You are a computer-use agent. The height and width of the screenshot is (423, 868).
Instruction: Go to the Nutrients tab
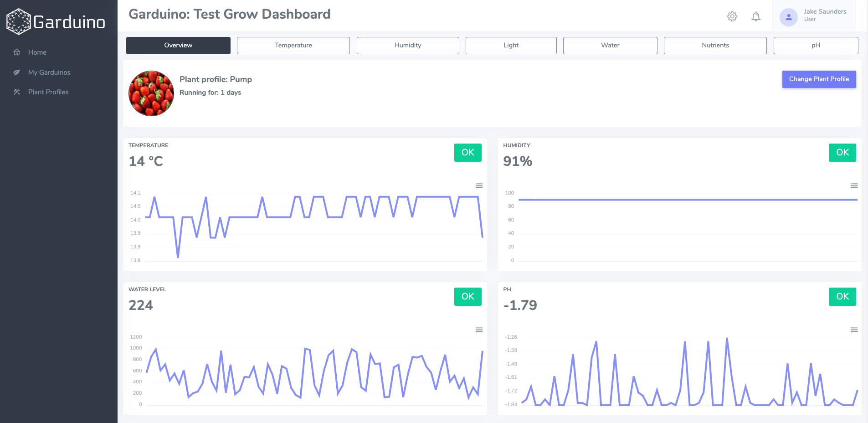715,46
